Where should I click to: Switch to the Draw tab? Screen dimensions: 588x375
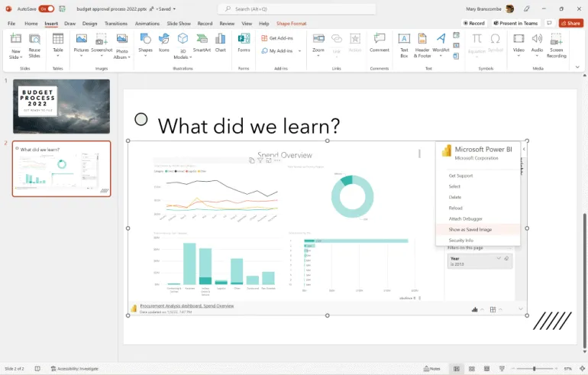click(69, 23)
